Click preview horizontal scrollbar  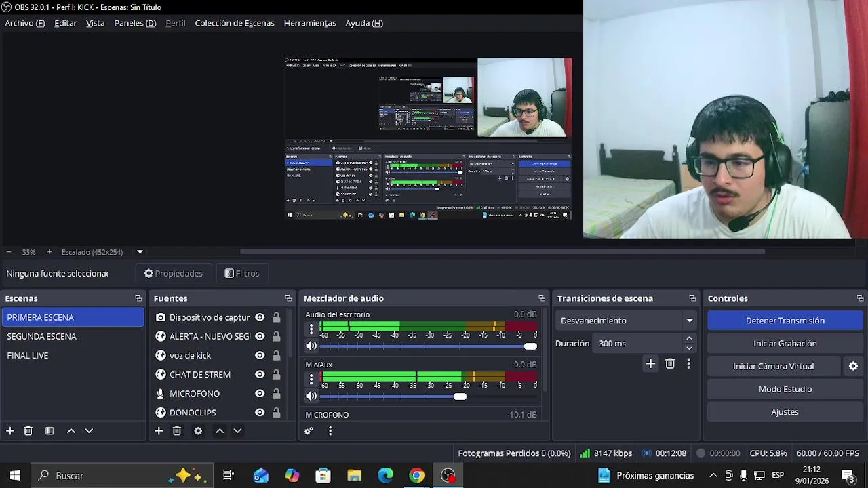[x=502, y=252]
